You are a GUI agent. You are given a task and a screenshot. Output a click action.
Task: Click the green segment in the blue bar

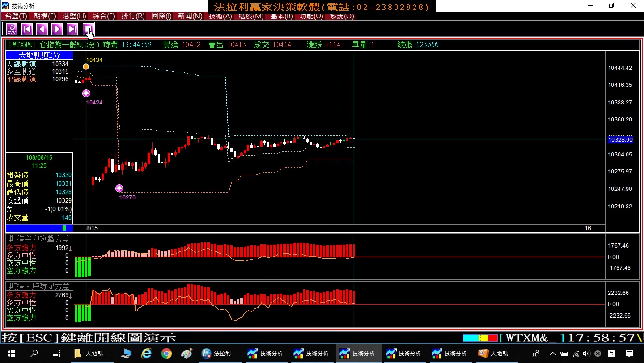(x=64, y=228)
